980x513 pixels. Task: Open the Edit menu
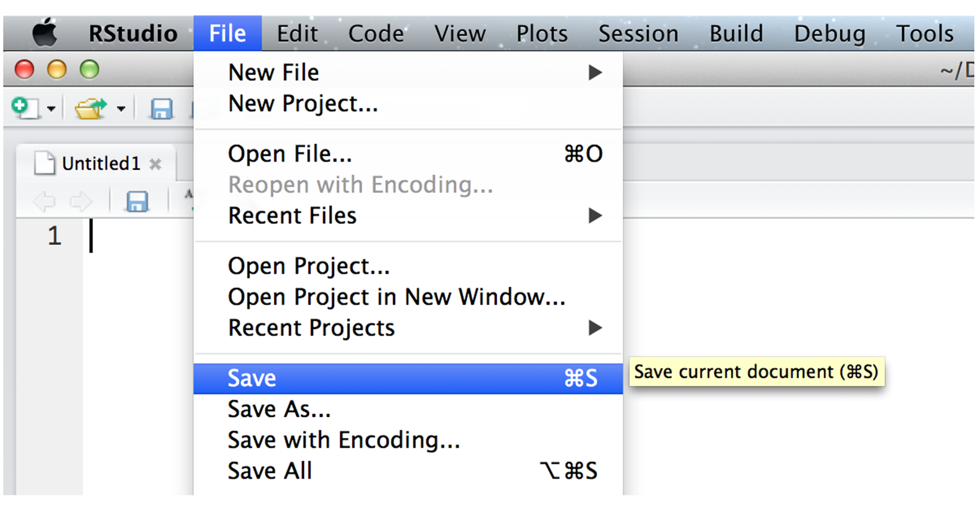pos(297,32)
